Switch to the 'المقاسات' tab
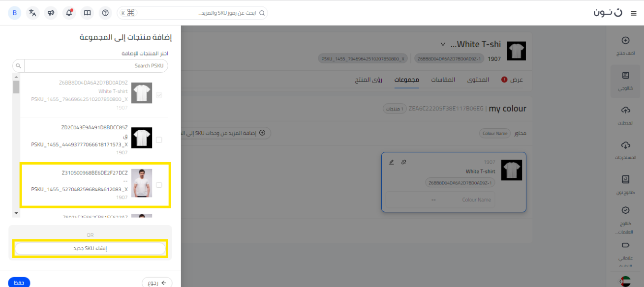 pyautogui.click(x=443, y=80)
